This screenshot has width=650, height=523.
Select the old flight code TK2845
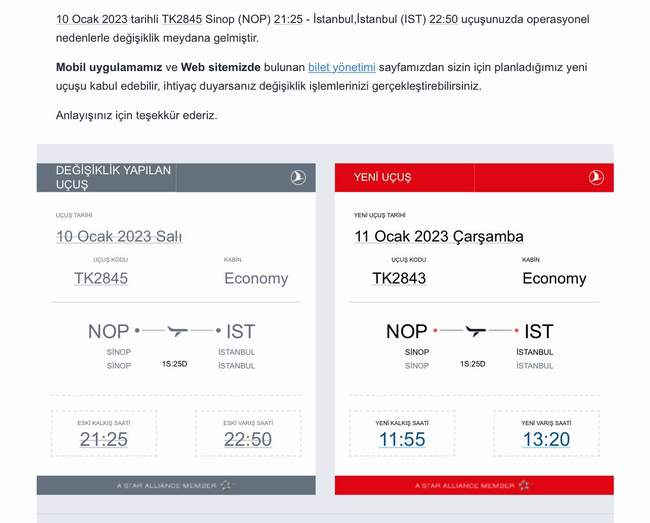point(101,279)
